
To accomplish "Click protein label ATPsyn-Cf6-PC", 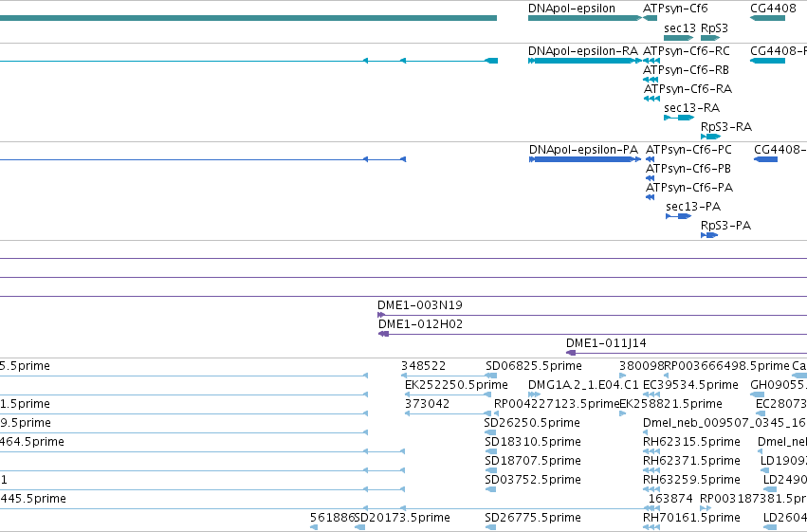I will point(688,150).
